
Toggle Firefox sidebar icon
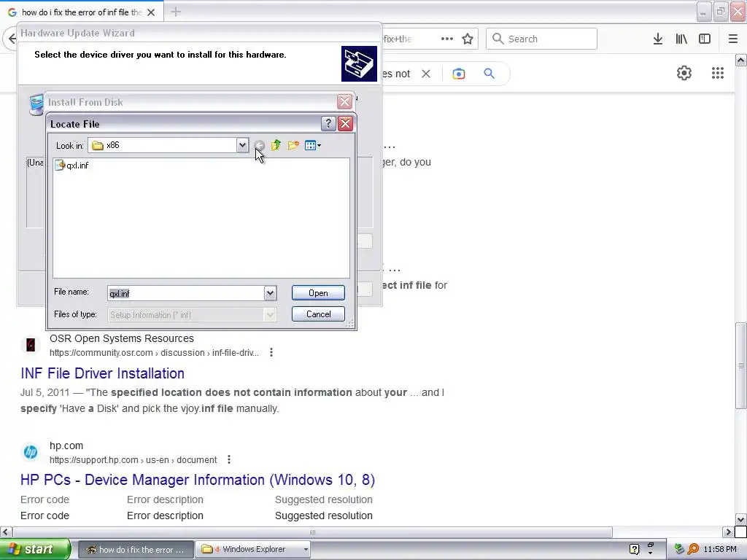pos(705,39)
